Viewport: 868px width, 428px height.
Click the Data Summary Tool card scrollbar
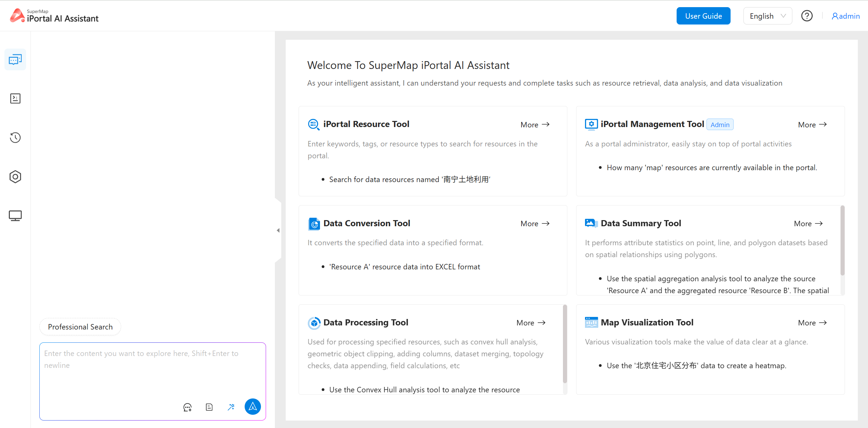pos(843,240)
